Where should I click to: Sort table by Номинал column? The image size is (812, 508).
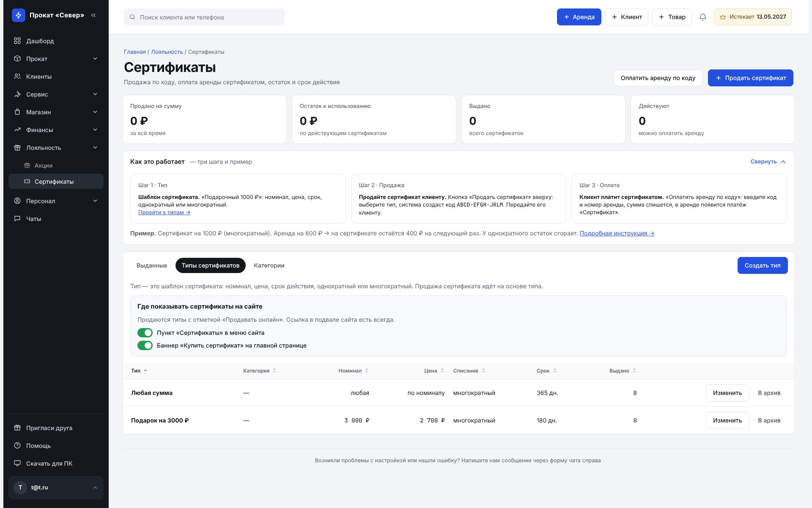tap(354, 371)
